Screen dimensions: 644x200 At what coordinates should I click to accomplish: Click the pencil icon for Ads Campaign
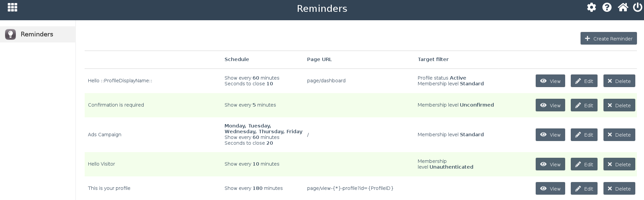(x=578, y=135)
